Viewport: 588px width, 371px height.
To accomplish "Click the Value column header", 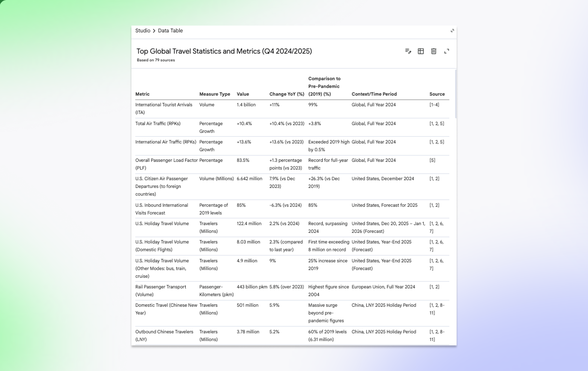I will coord(243,94).
